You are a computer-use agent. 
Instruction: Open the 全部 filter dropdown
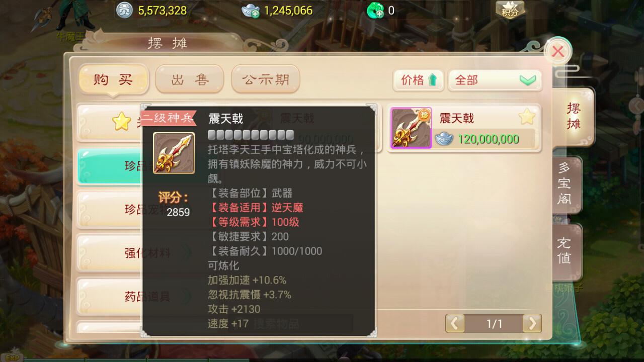[495, 80]
